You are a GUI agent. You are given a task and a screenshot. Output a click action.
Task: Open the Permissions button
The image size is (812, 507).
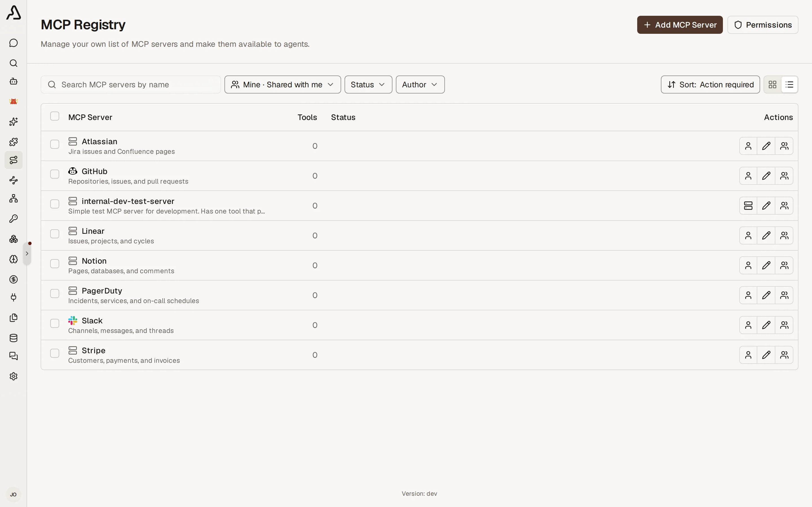tap(763, 25)
